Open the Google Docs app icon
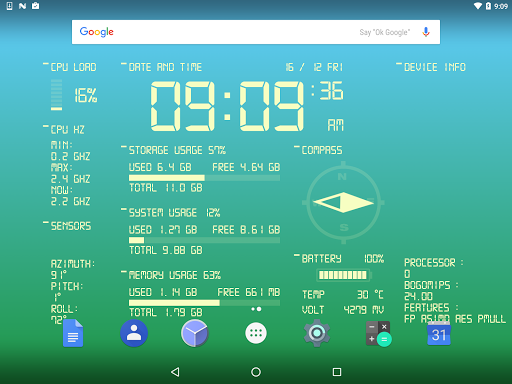 coord(73,333)
